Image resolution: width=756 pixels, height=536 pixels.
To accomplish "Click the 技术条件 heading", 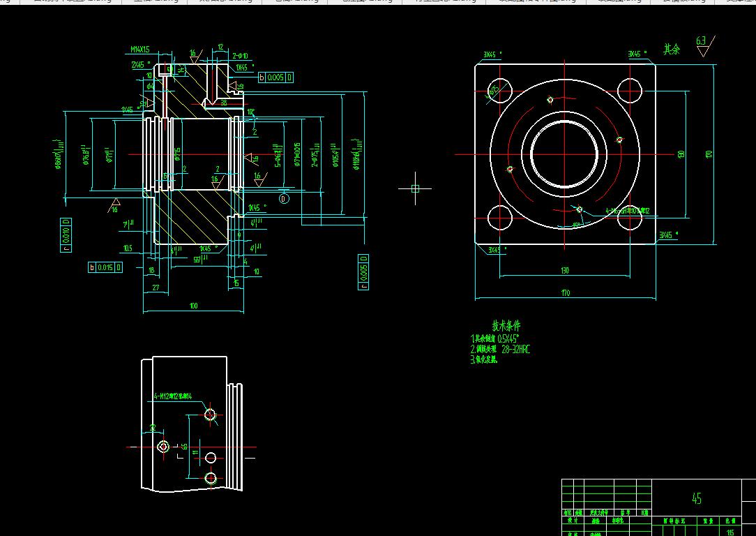I will [x=506, y=325].
